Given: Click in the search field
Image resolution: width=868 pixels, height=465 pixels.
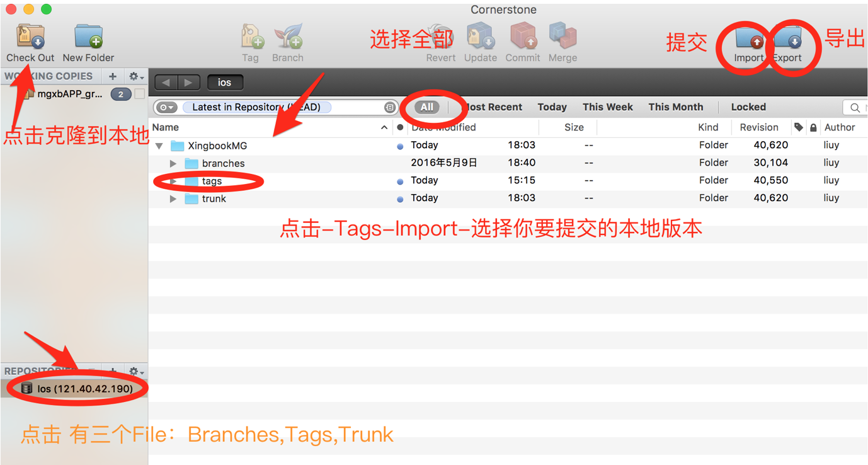Looking at the screenshot, I should 856,108.
